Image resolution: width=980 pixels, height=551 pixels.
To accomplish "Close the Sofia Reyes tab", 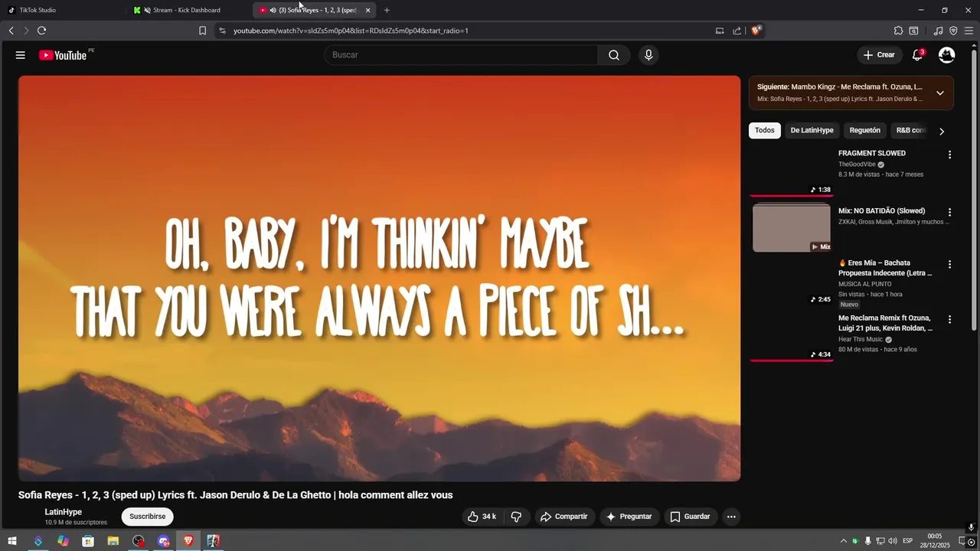I will tap(367, 10).
